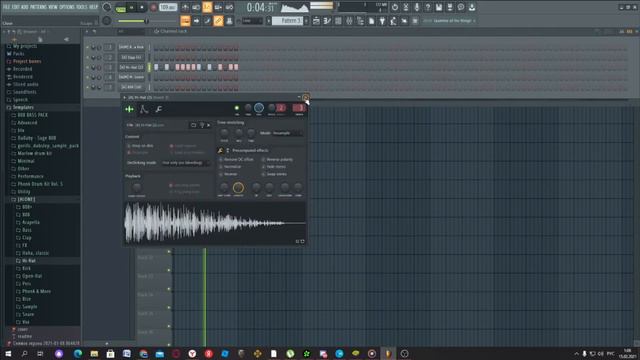Select the 808 channel button in rack
The image size is (640, 360).
click(131, 87)
